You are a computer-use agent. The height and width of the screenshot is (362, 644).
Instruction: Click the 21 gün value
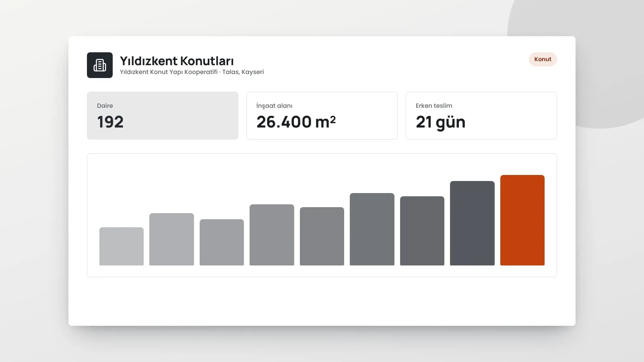pyautogui.click(x=440, y=122)
